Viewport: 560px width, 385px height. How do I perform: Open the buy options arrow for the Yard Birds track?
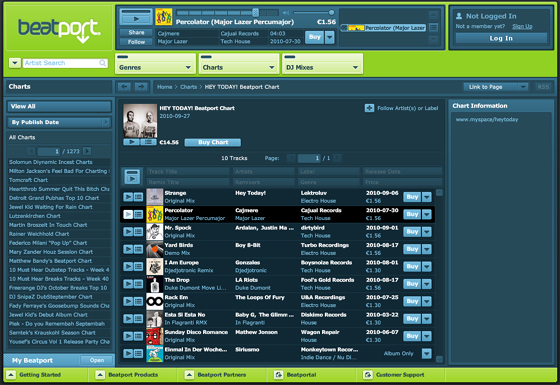click(x=427, y=249)
